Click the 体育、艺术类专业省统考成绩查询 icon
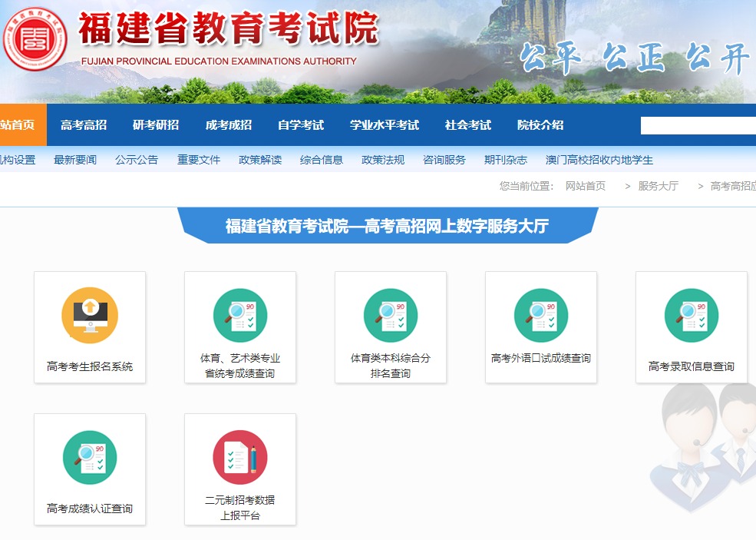The height and width of the screenshot is (540, 756). click(240, 315)
